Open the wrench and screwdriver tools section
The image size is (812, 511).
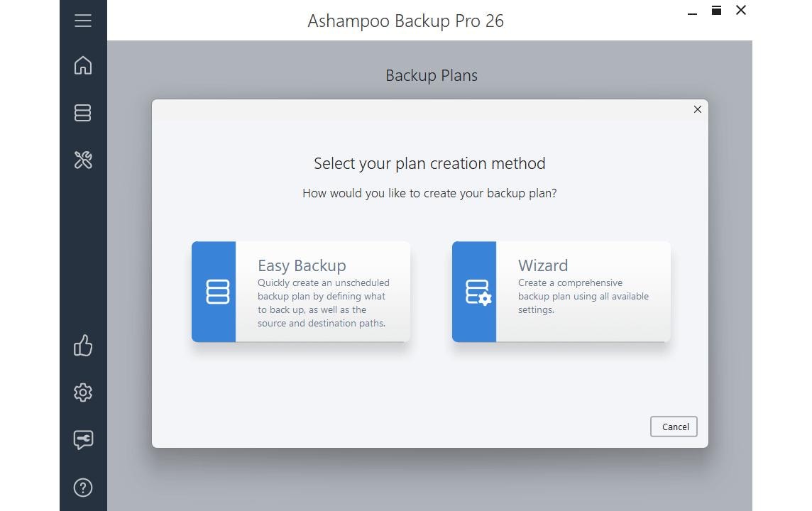83,160
